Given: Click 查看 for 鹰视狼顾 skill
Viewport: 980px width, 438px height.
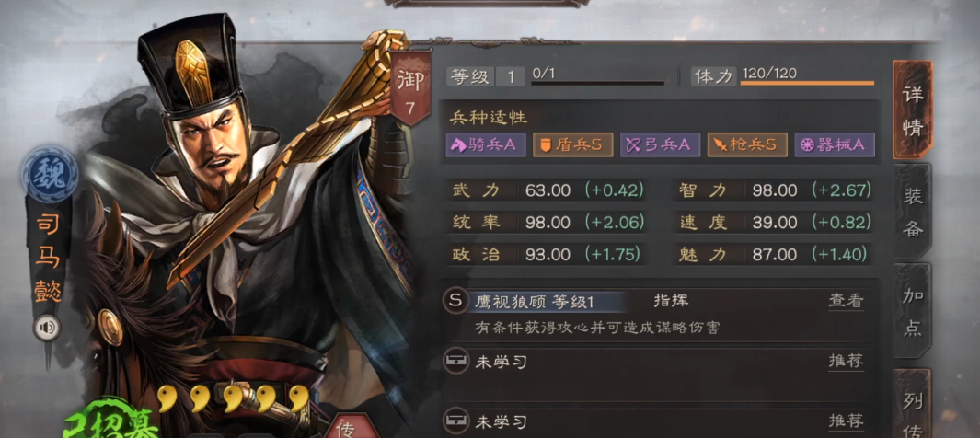Looking at the screenshot, I should (847, 301).
